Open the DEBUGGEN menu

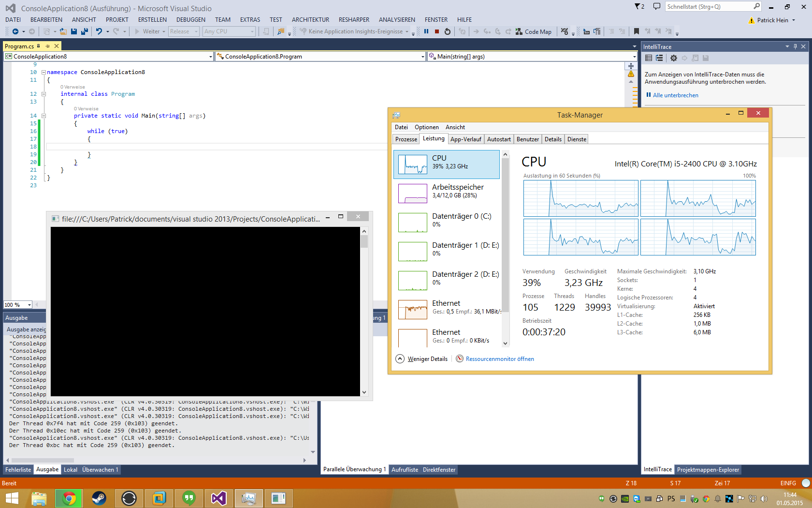(x=191, y=20)
